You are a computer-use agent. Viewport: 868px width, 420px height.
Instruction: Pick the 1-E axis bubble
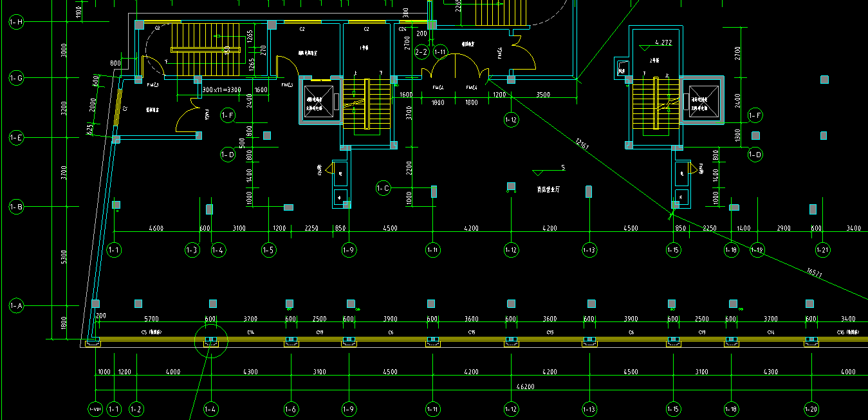tap(16, 138)
